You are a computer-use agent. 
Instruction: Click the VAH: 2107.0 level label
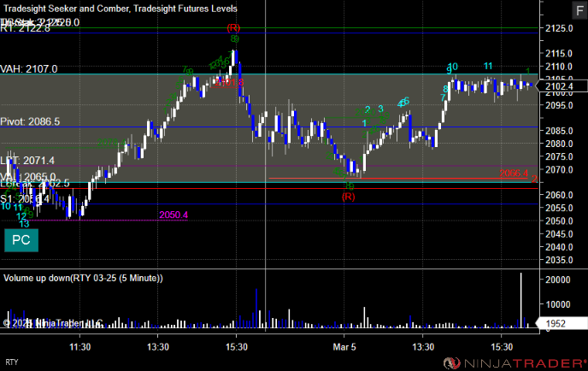(x=29, y=69)
